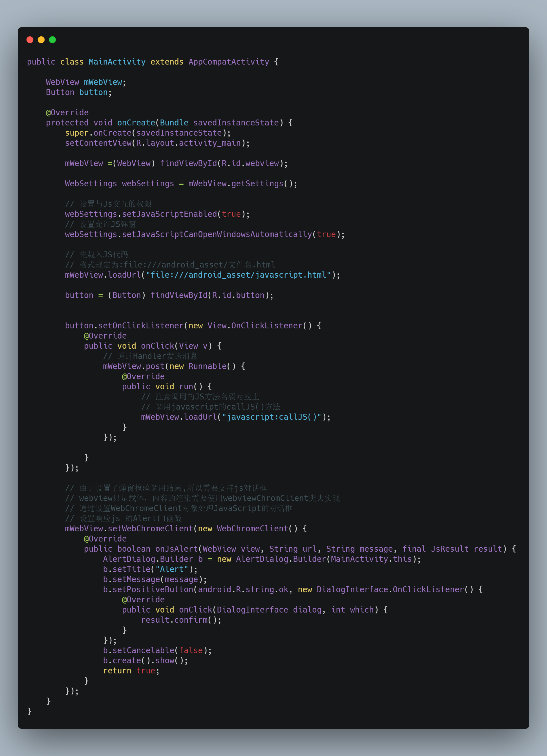Image resolution: width=547 pixels, height=756 pixels.
Task: Click the setWebChromeClient method name
Action: (x=150, y=529)
